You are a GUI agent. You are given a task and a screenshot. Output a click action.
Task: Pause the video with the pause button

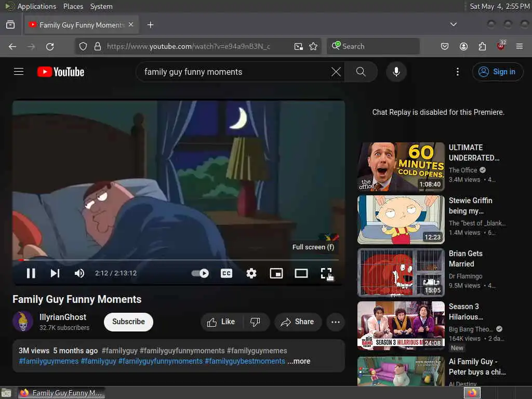pos(31,273)
